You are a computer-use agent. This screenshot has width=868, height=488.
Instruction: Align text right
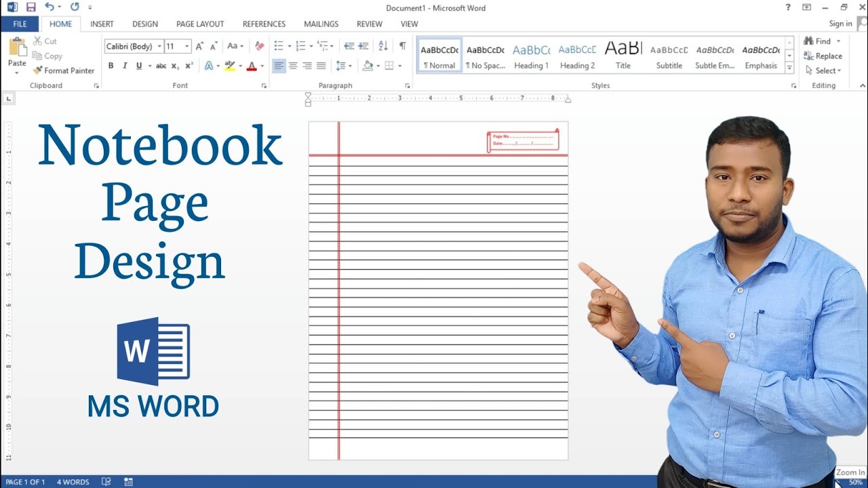click(x=307, y=66)
